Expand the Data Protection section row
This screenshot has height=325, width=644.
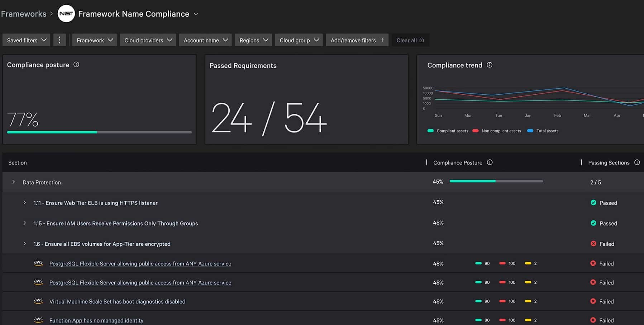tap(14, 182)
